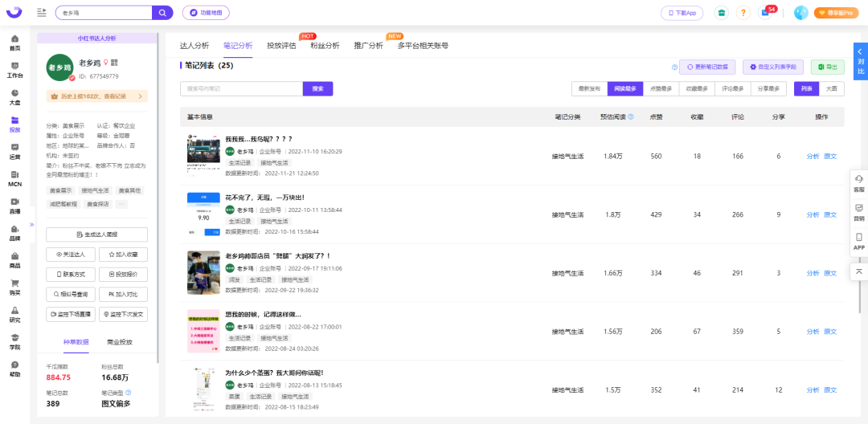Click the back-to-top floating arrow button
This screenshot has height=424, width=868.
pos(859,271)
